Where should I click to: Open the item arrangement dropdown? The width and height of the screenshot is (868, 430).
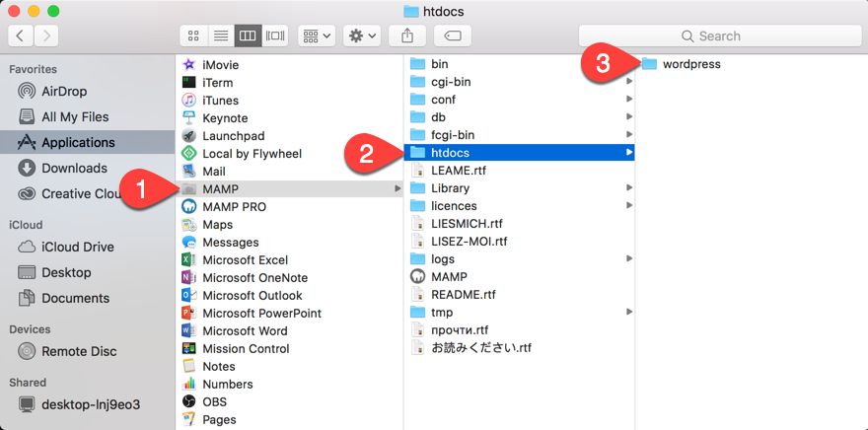coord(317,36)
